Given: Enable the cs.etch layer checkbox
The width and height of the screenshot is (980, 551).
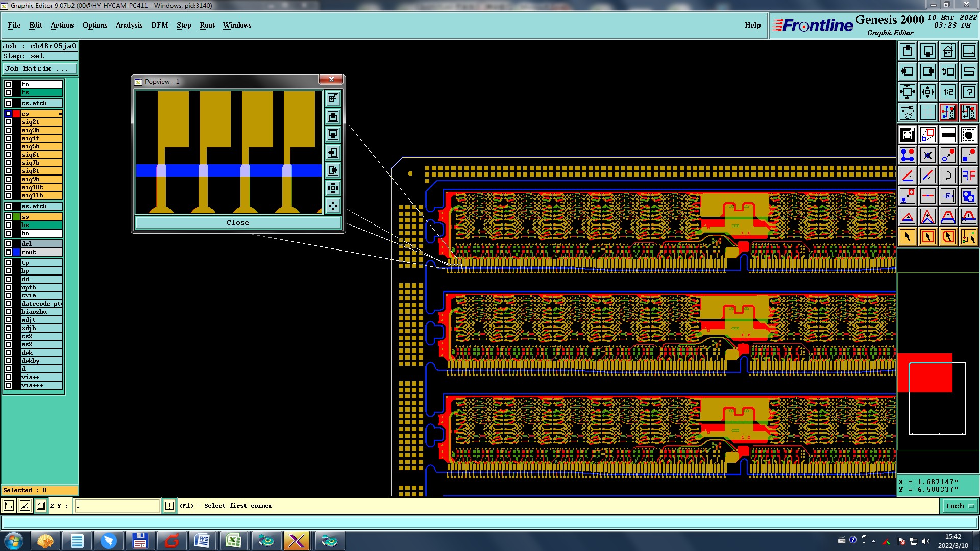Looking at the screenshot, I should (x=8, y=103).
